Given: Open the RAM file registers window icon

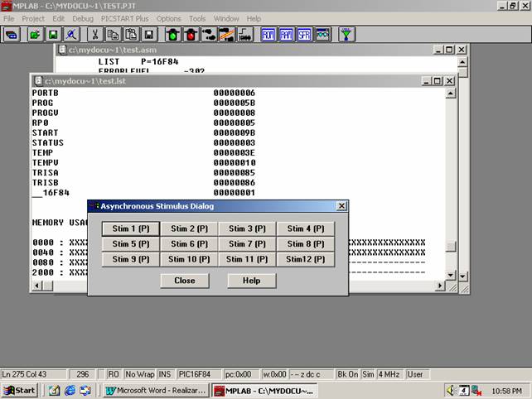Looking at the screenshot, I should (x=287, y=35).
